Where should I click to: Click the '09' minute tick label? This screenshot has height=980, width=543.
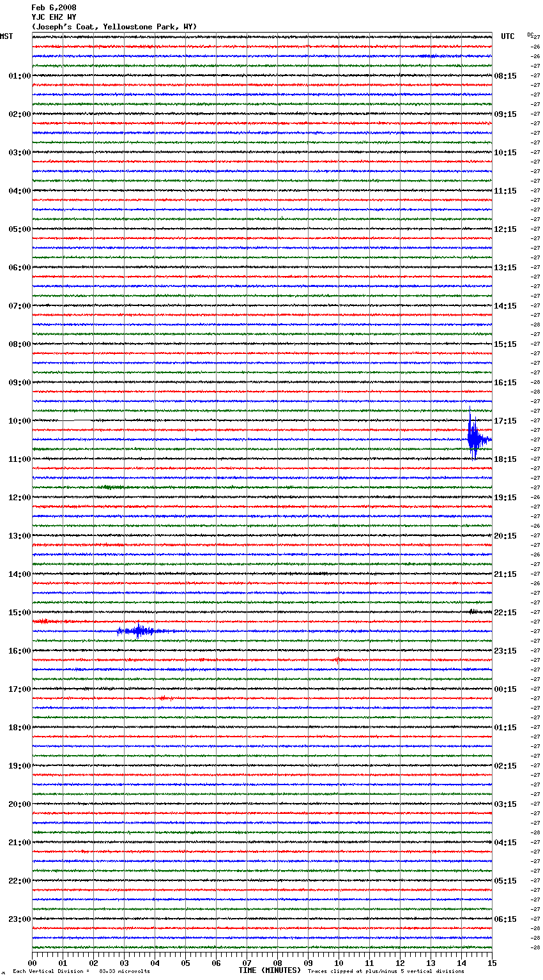[x=308, y=963]
